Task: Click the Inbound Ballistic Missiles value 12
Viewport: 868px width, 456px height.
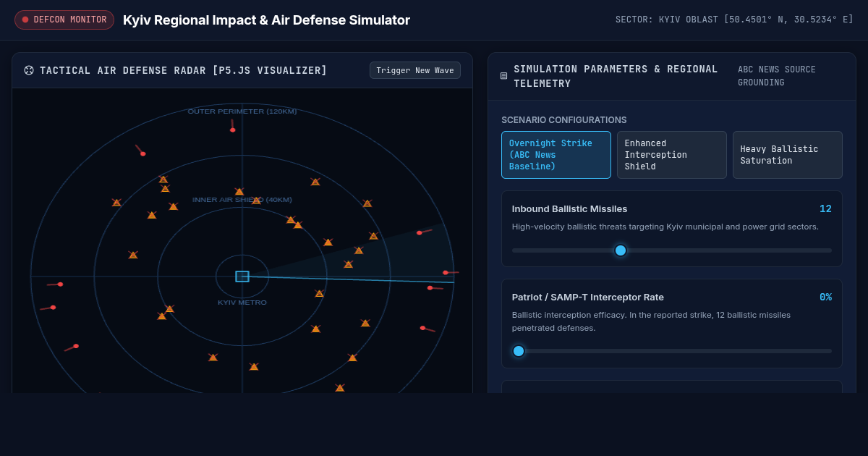Action: pos(825,208)
